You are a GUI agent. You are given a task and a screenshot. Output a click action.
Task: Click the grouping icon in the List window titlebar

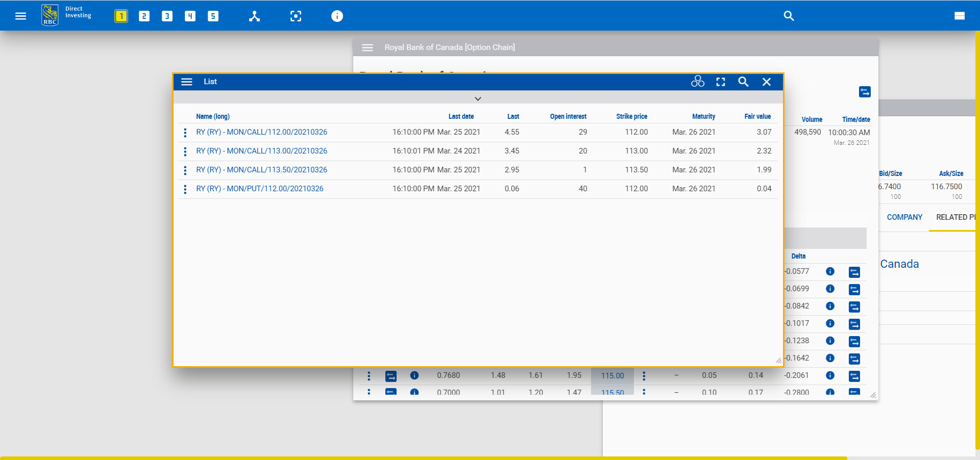[x=698, y=82]
